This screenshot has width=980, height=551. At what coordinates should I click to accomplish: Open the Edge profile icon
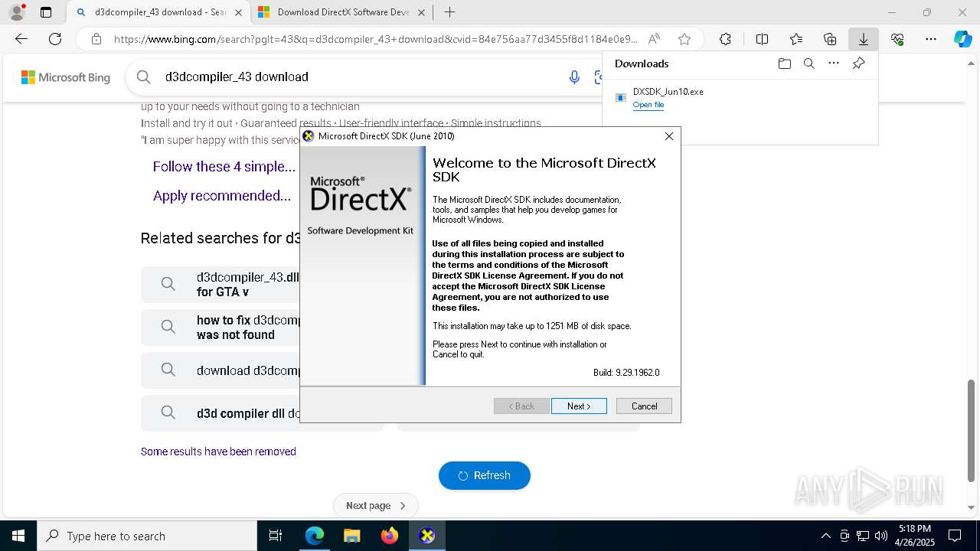pos(17,12)
